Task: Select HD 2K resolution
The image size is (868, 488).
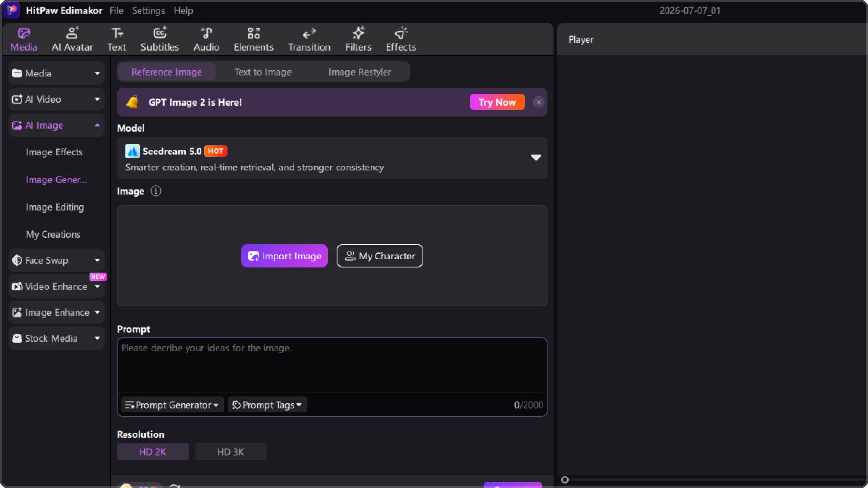Action: (x=153, y=452)
